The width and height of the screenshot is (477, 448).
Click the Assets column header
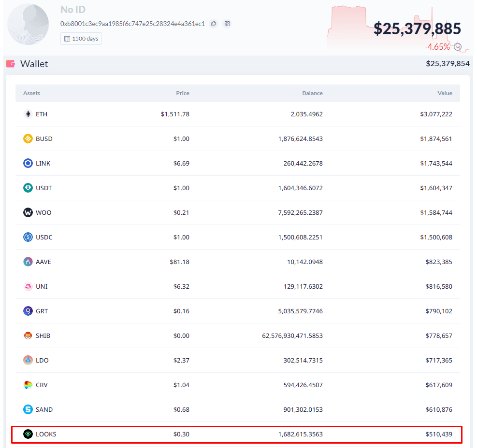coord(31,93)
